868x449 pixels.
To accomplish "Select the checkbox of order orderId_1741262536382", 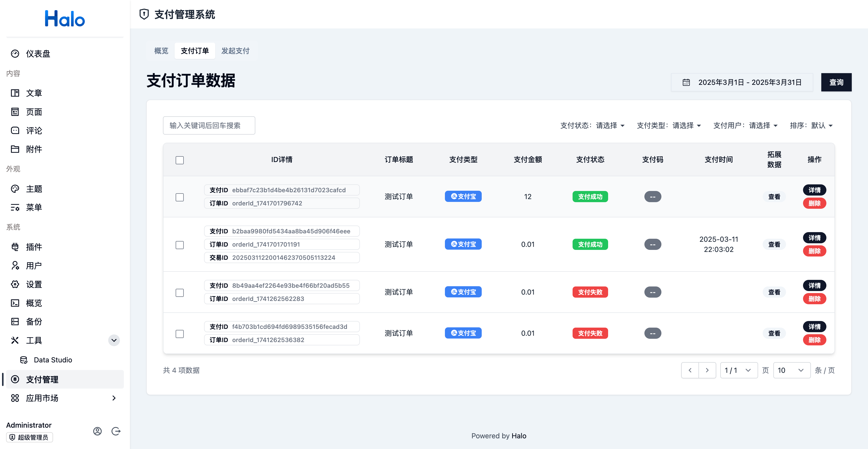I will click(180, 334).
